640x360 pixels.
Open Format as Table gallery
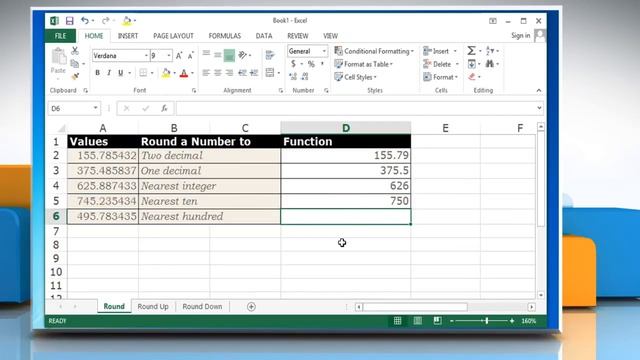pos(363,64)
